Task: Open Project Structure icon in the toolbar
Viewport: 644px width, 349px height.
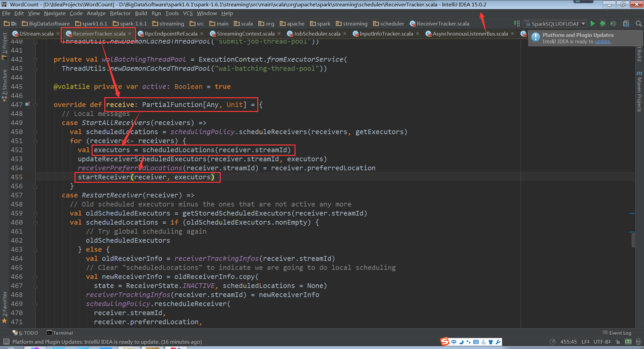Action: [626, 23]
